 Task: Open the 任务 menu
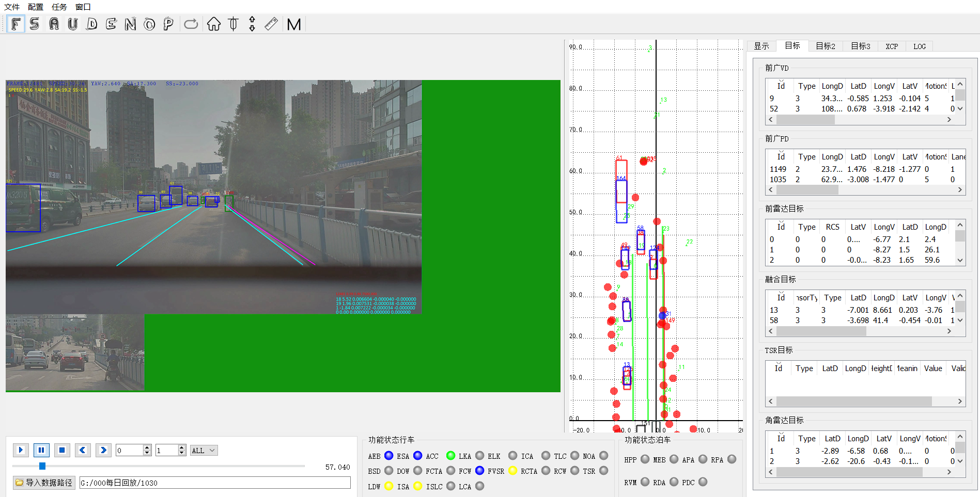click(x=59, y=7)
